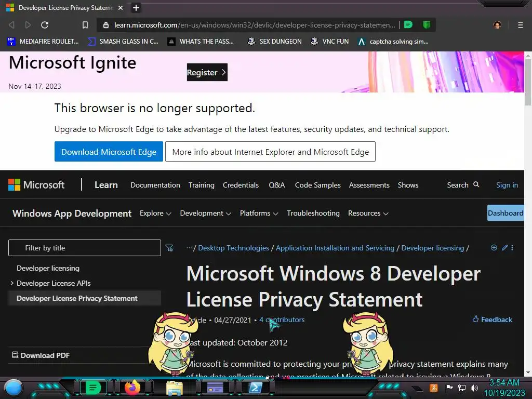This screenshot has height=399, width=532.
Task: Expand the breadcrumb ellipsis
Action: [189, 248]
